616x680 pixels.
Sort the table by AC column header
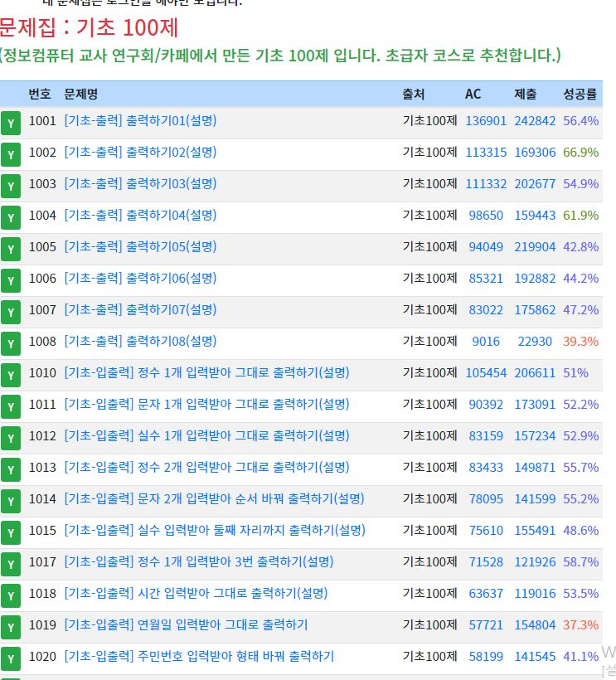tap(473, 94)
